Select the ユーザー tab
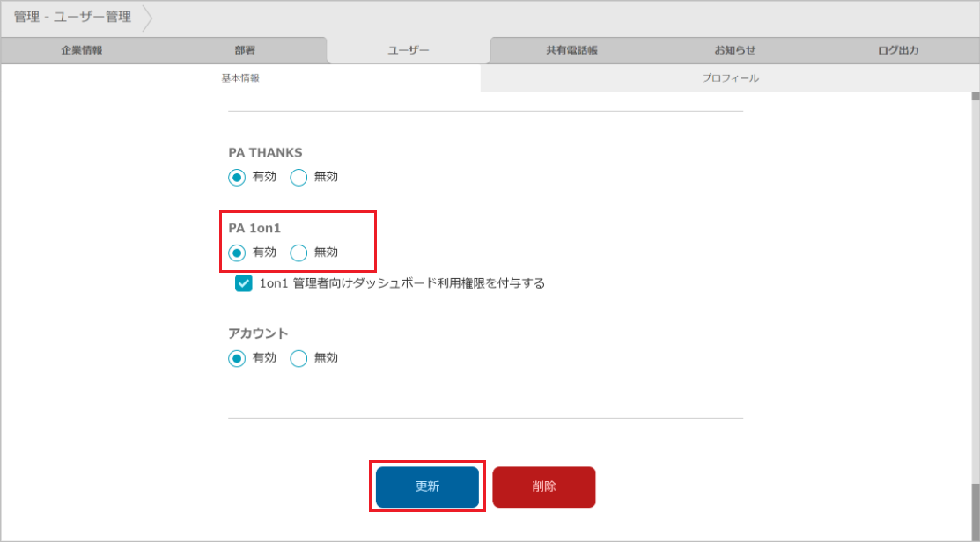This screenshot has height=542, width=980. click(x=409, y=50)
